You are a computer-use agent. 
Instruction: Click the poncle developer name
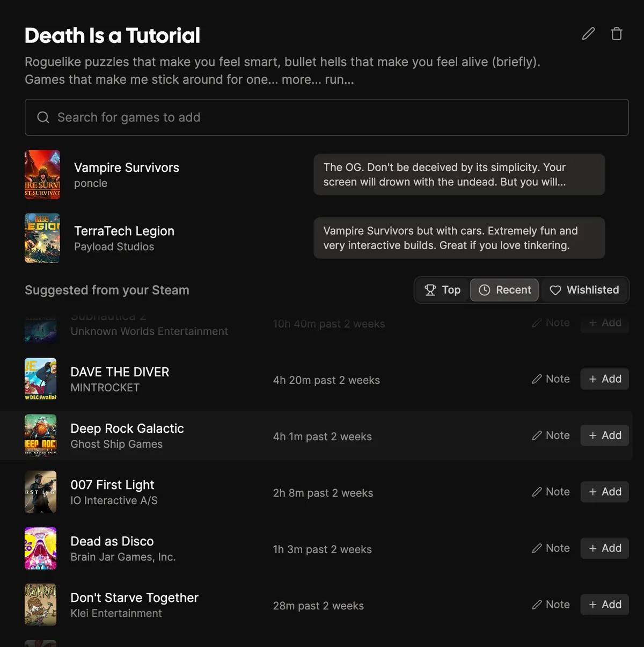click(x=91, y=183)
